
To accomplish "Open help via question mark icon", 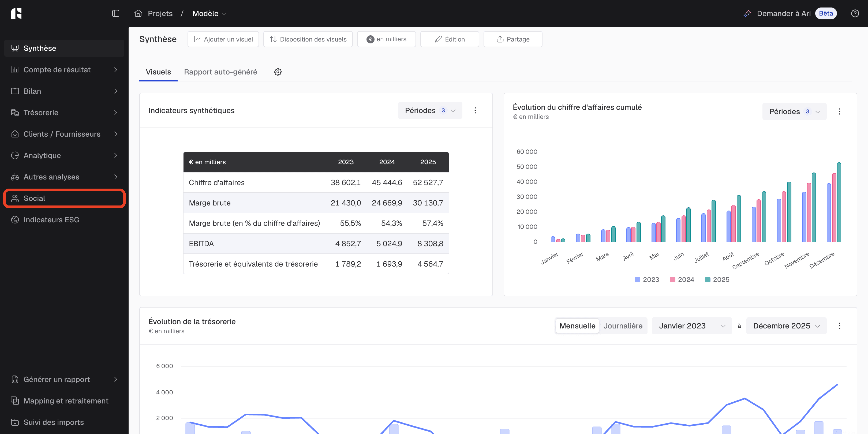I will (x=855, y=13).
